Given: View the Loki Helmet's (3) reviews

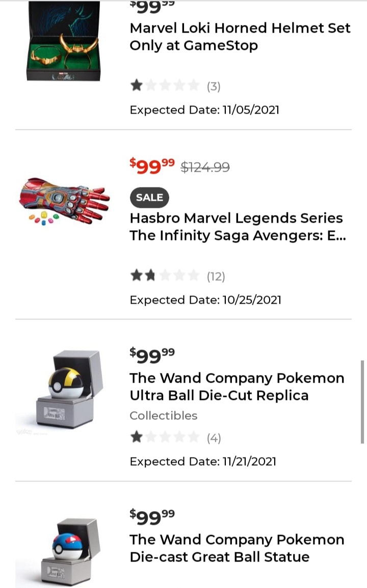Looking at the screenshot, I should pyautogui.click(x=214, y=86).
